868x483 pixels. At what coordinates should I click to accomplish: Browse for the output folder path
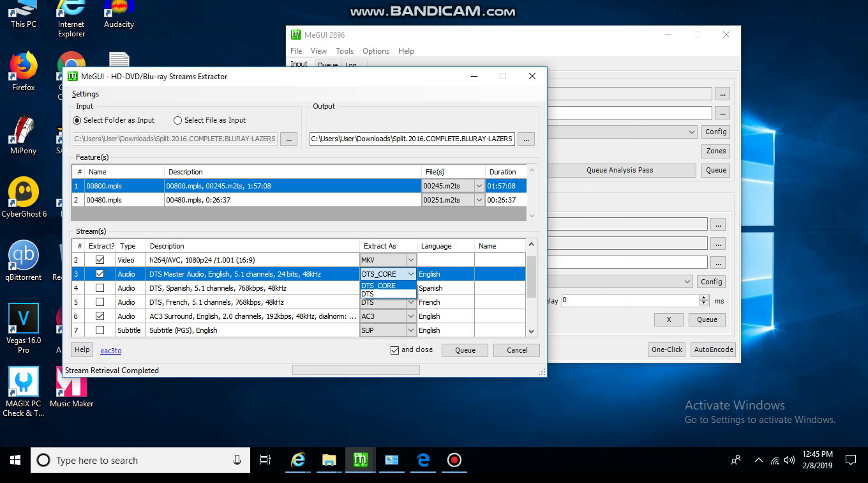[527, 139]
